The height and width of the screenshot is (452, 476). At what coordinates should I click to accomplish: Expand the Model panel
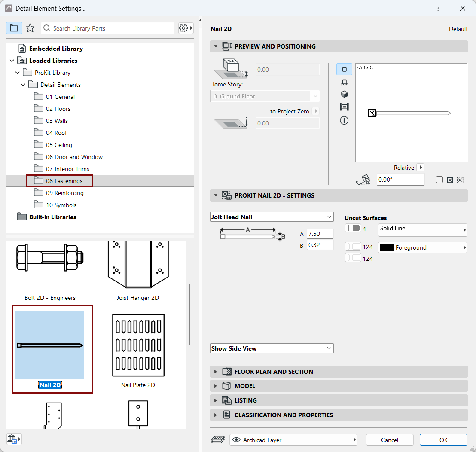click(339, 386)
